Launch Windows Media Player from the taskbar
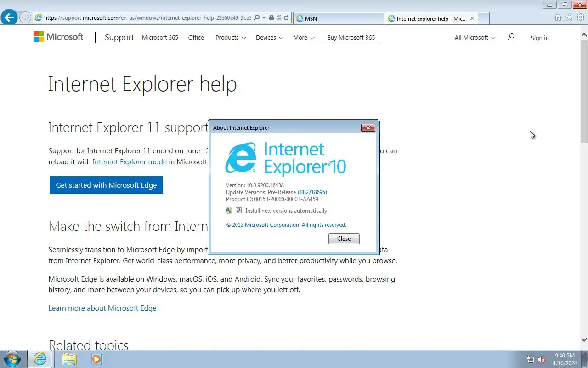Screen dimensions: 588x368 (x=97, y=359)
